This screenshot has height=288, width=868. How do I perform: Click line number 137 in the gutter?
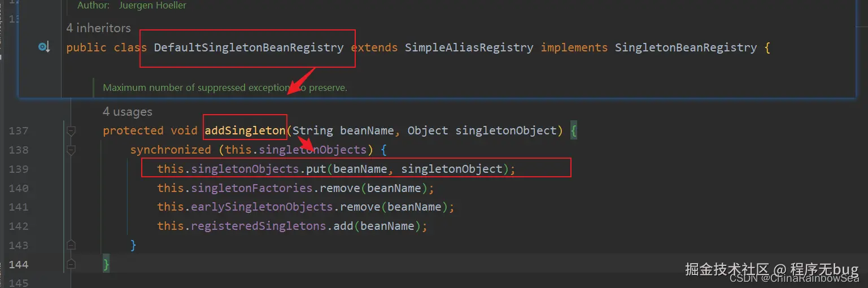pos(19,131)
